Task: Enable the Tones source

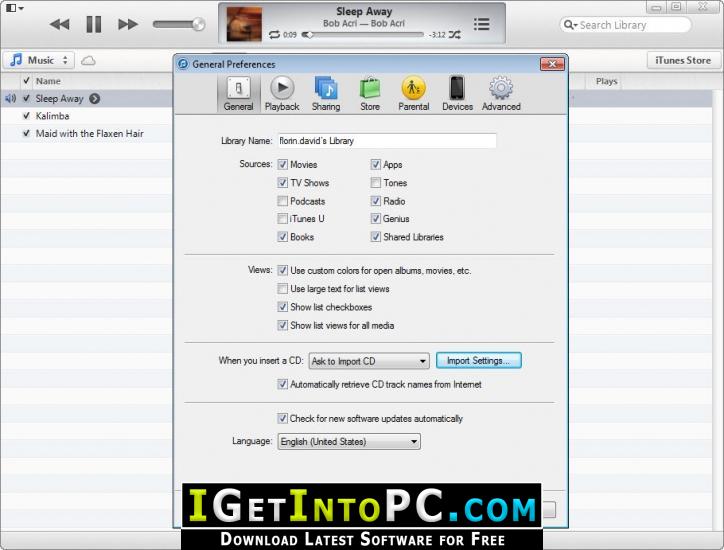Action: click(375, 182)
